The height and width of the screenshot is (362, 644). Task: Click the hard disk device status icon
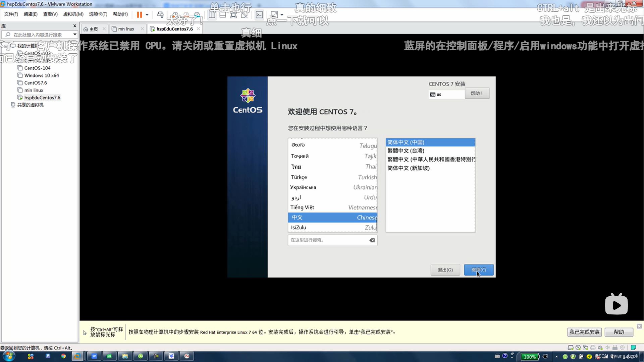pos(570,348)
